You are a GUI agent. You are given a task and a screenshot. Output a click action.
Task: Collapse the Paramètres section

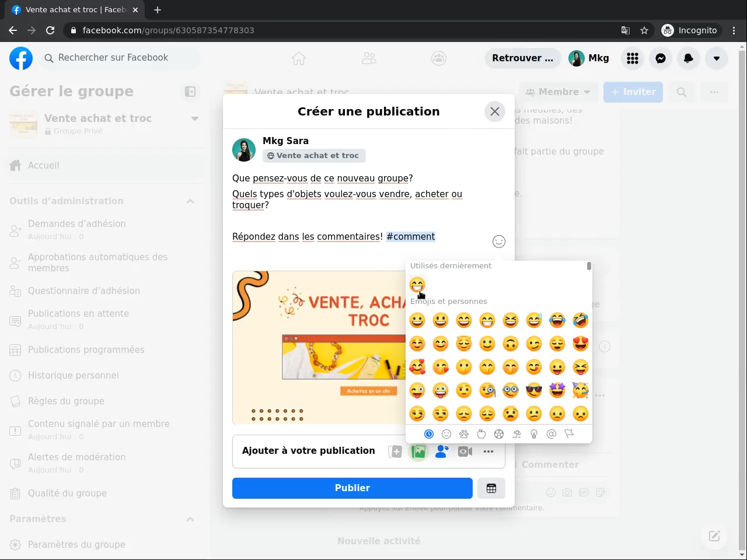tap(190, 519)
